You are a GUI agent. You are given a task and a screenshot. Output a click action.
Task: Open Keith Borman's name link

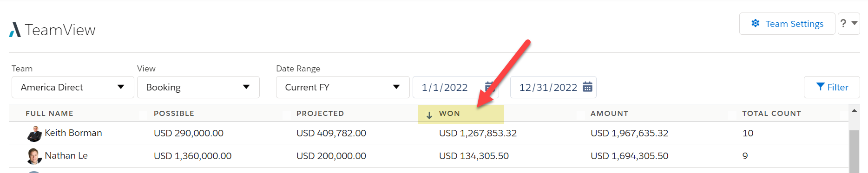(x=73, y=133)
